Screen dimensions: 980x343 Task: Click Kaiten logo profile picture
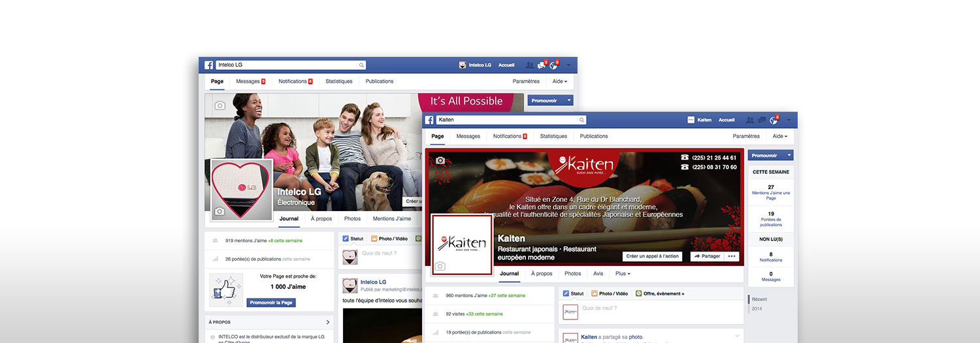point(461,244)
